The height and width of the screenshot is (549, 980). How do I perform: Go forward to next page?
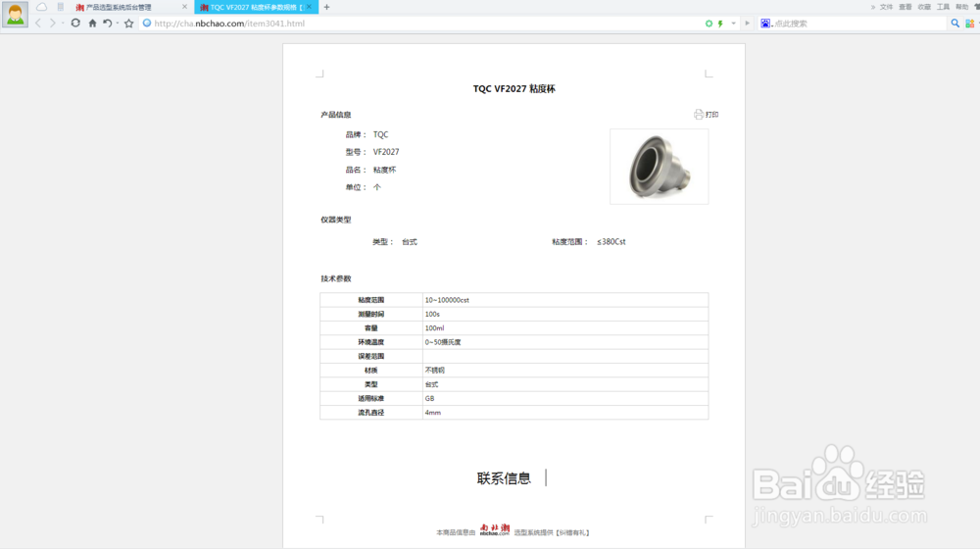tap(53, 24)
